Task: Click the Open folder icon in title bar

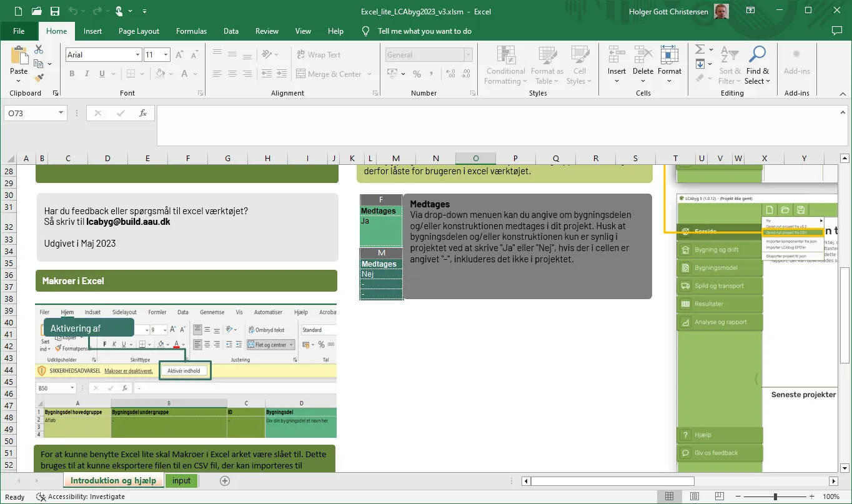Action: tap(36, 11)
